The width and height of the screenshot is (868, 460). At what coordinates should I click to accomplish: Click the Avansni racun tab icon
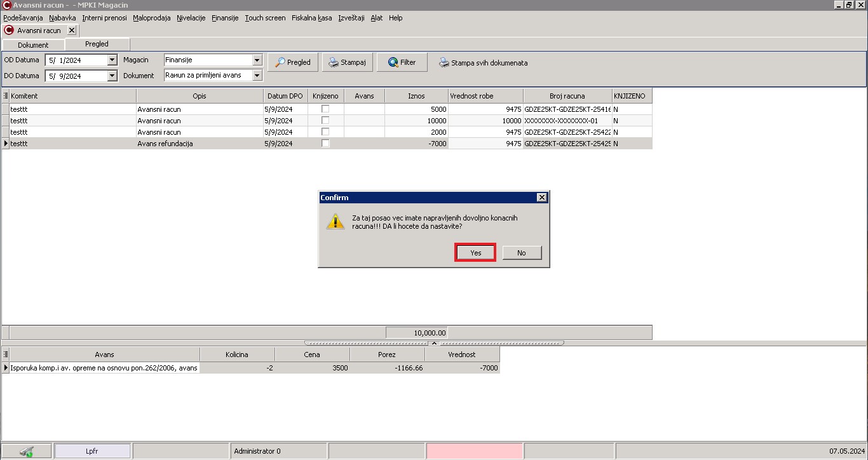9,30
